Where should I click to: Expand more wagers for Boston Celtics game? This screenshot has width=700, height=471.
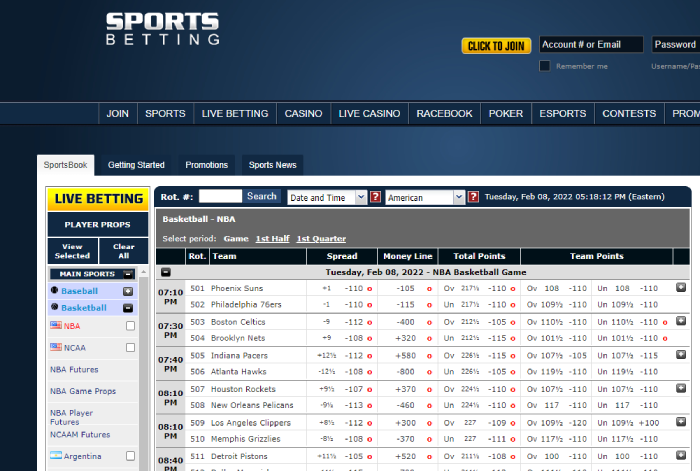(681, 321)
